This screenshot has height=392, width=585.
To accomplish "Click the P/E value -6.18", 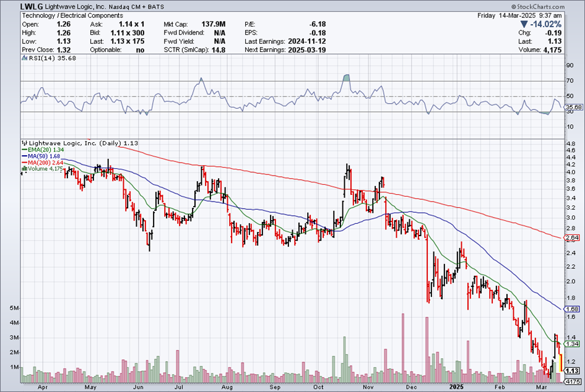I will 318,24.
